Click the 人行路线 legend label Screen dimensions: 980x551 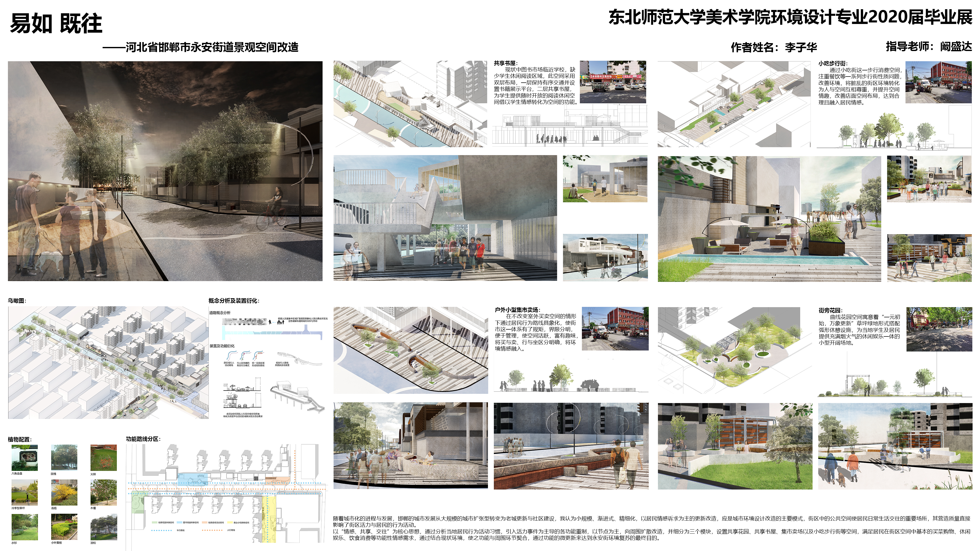point(231,530)
